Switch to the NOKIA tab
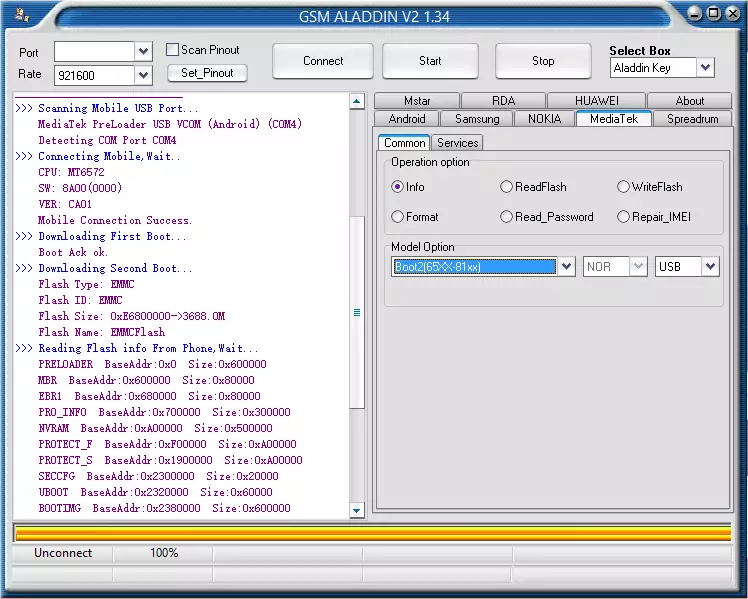 [544, 118]
